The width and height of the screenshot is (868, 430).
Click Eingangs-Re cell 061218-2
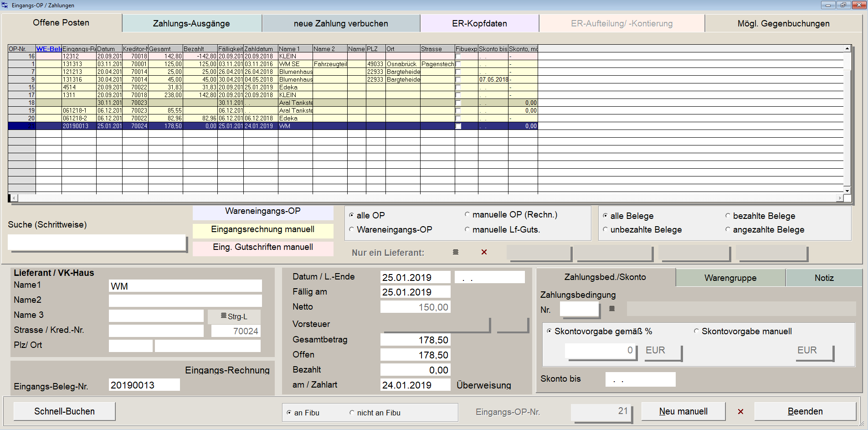(x=79, y=118)
